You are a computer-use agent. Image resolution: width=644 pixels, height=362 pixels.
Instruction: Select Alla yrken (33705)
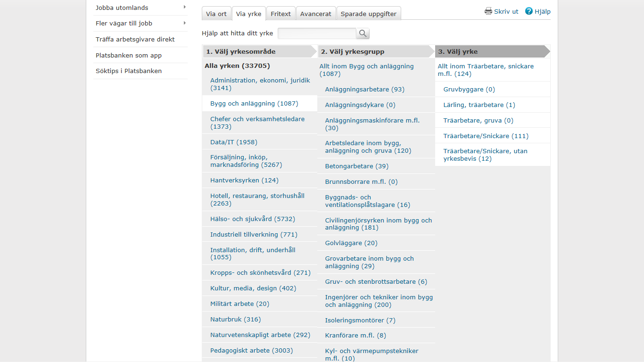(x=237, y=66)
